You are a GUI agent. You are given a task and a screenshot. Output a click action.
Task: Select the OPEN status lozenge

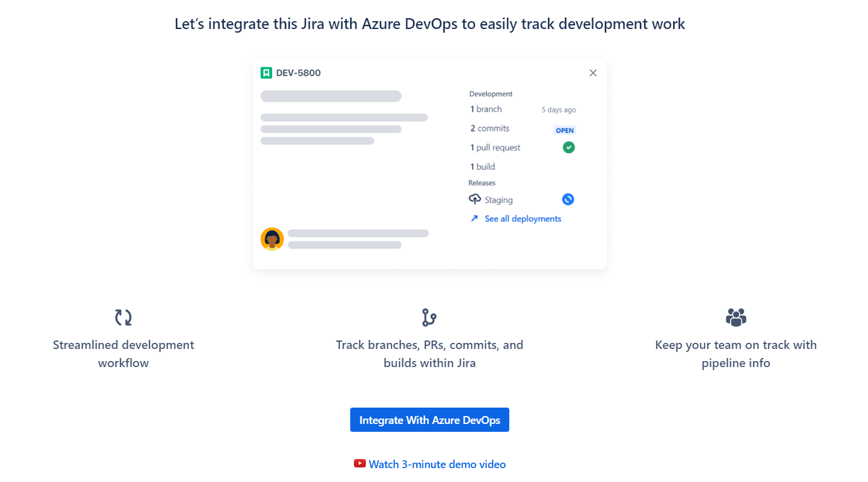pyautogui.click(x=564, y=130)
